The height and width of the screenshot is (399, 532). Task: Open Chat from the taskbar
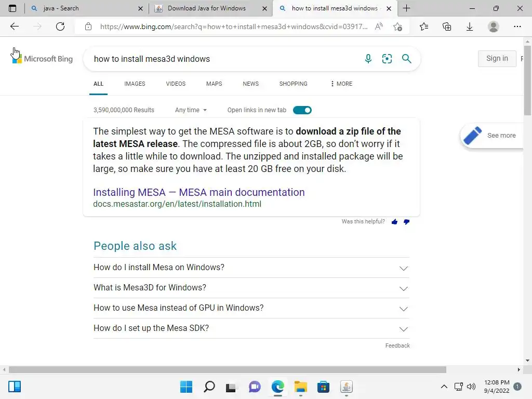pyautogui.click(x=255, y=387)
